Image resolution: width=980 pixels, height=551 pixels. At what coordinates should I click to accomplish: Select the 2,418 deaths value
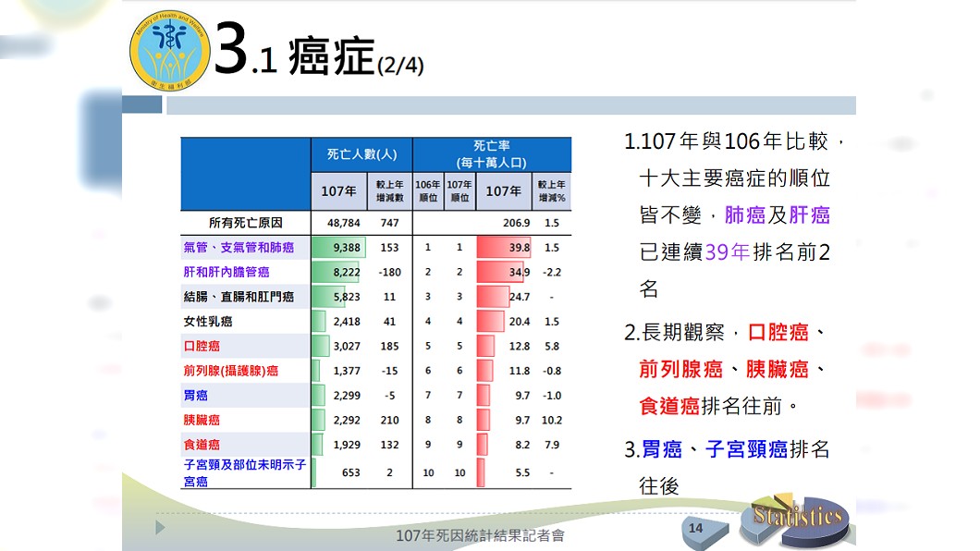347,322
